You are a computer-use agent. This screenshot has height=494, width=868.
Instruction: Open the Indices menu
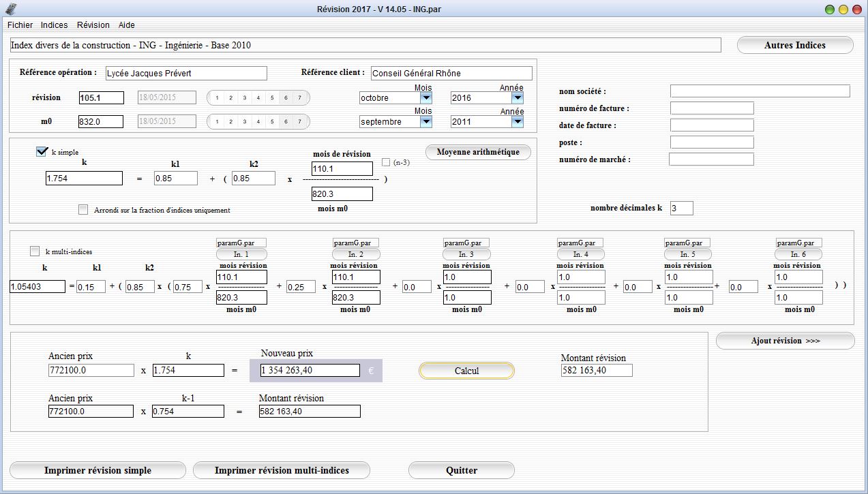click(x=54, y=25)
